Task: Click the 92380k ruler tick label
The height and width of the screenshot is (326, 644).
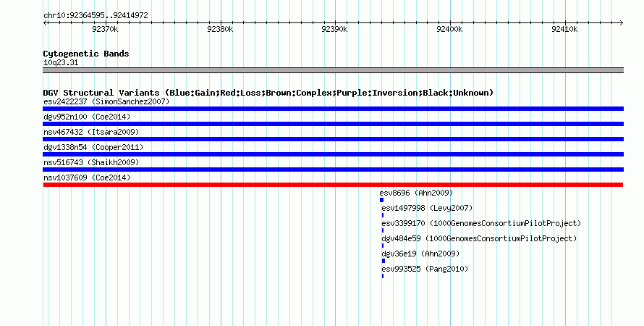Action: [x=220, y=29]
